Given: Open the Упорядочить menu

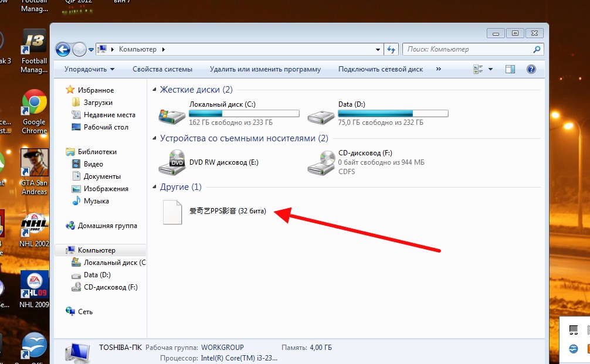Looking at the screenshot, I should click(89, 69).
